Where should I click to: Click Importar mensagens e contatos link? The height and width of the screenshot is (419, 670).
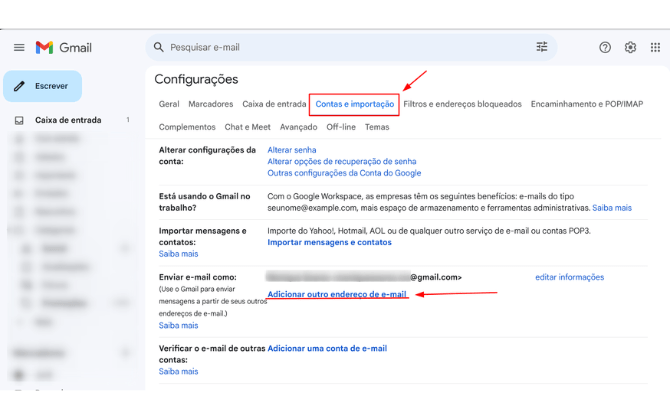329,242
